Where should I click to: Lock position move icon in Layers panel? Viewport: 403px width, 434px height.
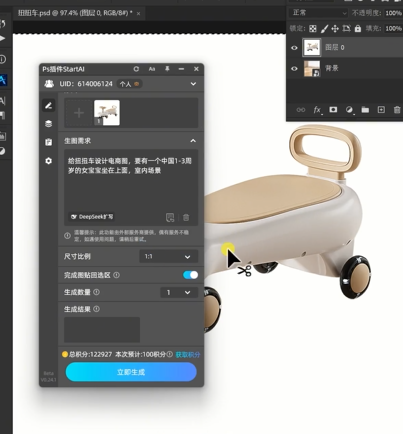click(335, 29)
